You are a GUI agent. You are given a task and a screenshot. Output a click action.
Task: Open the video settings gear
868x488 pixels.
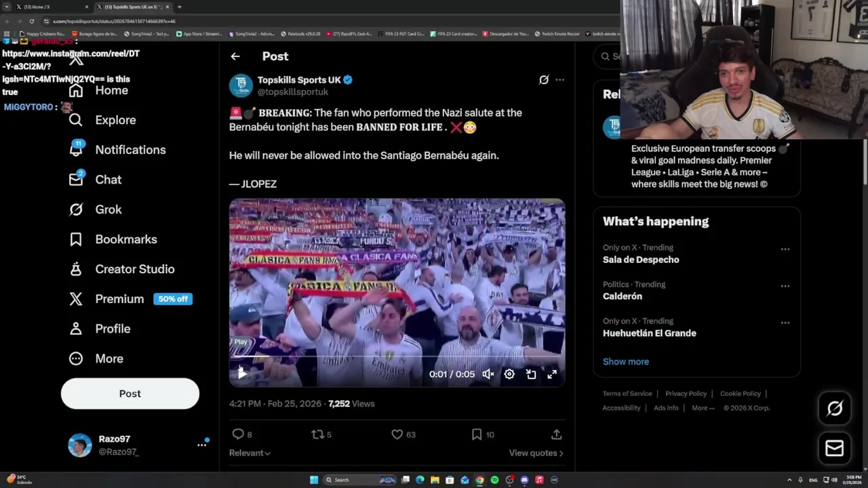(509, 374)
